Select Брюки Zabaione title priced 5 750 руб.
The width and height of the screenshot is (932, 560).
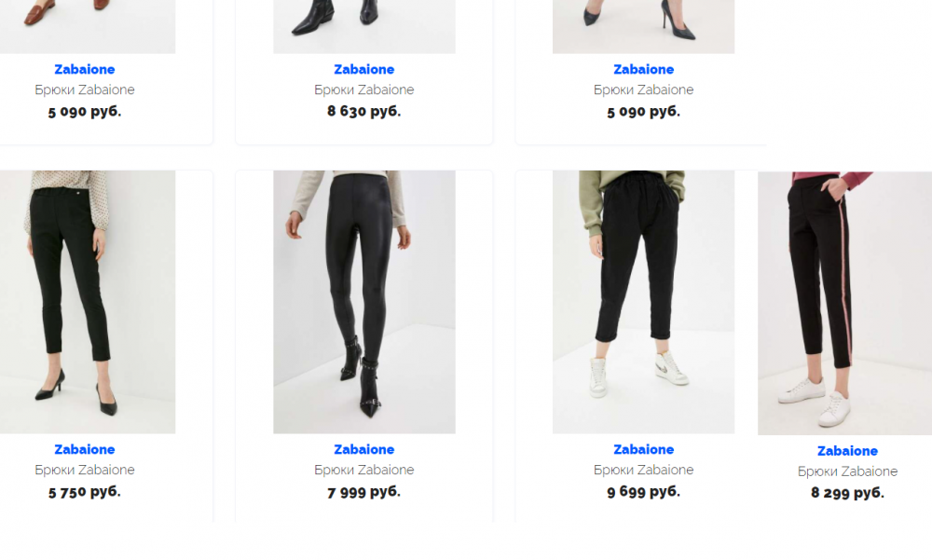click(85, 470)
